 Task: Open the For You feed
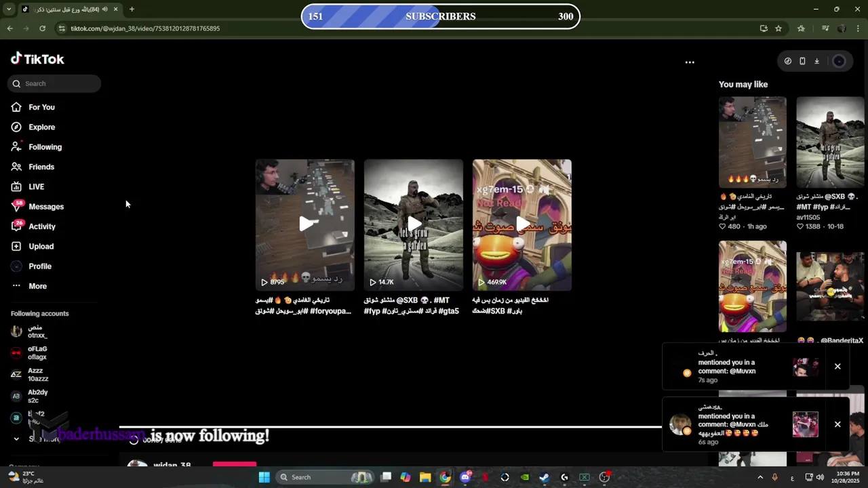(33, 107)
